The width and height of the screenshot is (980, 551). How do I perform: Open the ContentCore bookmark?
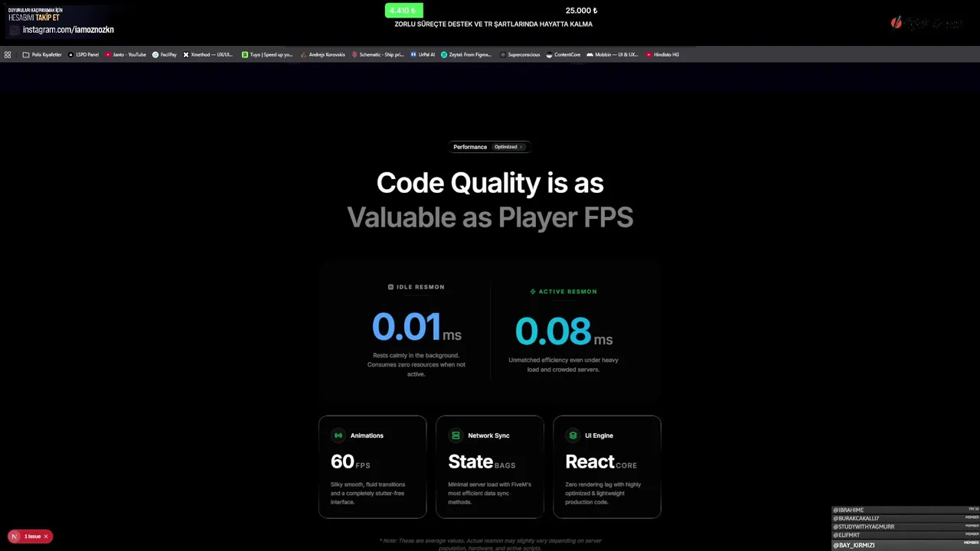563,54
